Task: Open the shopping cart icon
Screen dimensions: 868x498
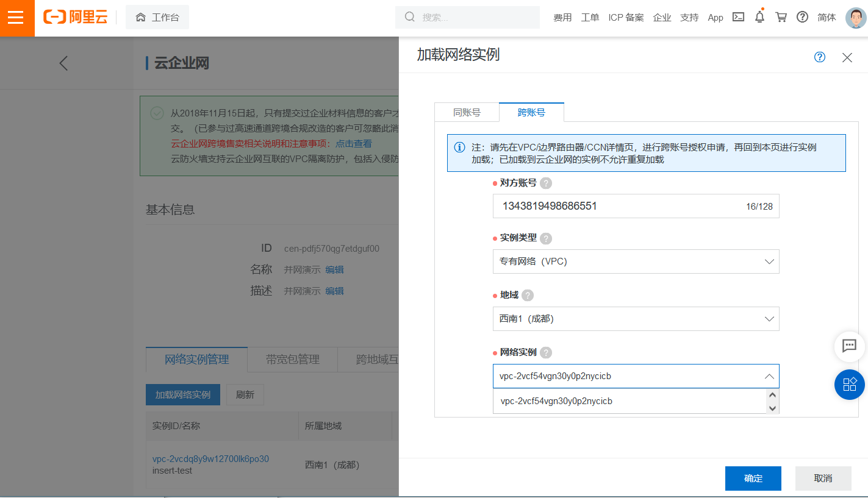Action: click(781, 17)
